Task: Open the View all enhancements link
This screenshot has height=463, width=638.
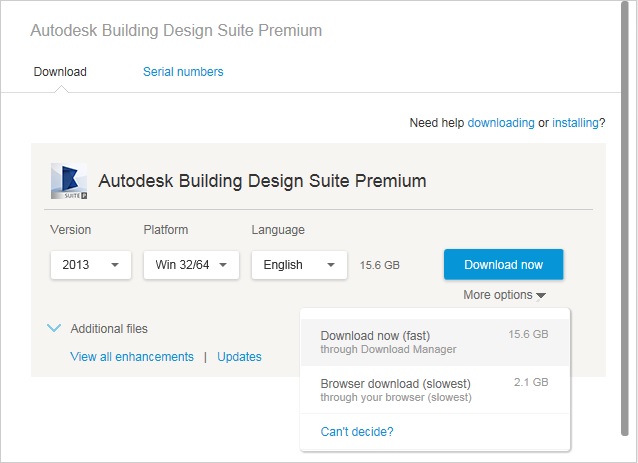Action: pos(132,357)
